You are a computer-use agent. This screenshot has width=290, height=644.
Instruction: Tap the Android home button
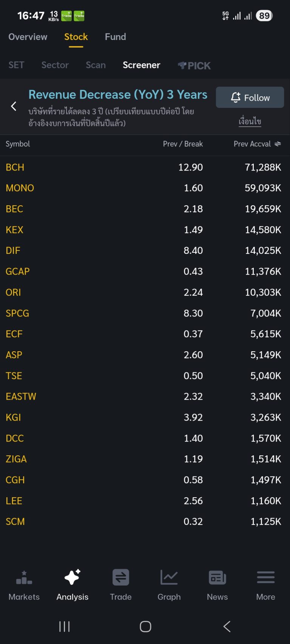145,627
